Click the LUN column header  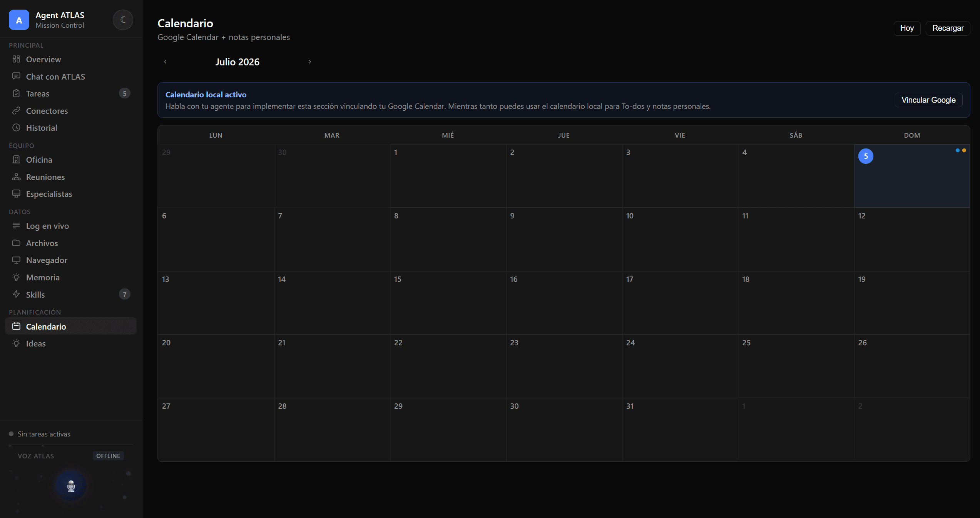coord(216,135)
